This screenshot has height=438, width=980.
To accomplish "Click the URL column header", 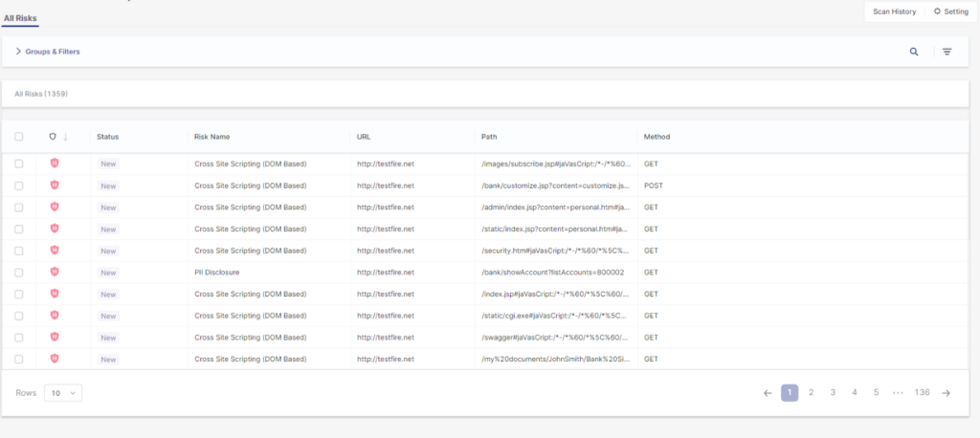I will tap(364, 136).
